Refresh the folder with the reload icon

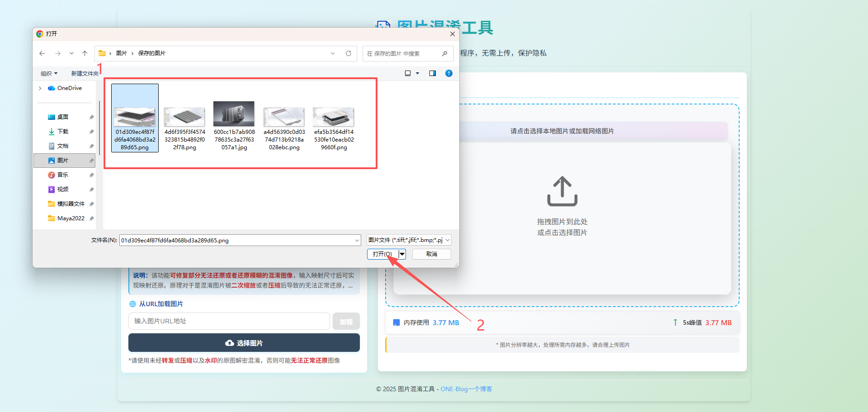coord(349,53)
